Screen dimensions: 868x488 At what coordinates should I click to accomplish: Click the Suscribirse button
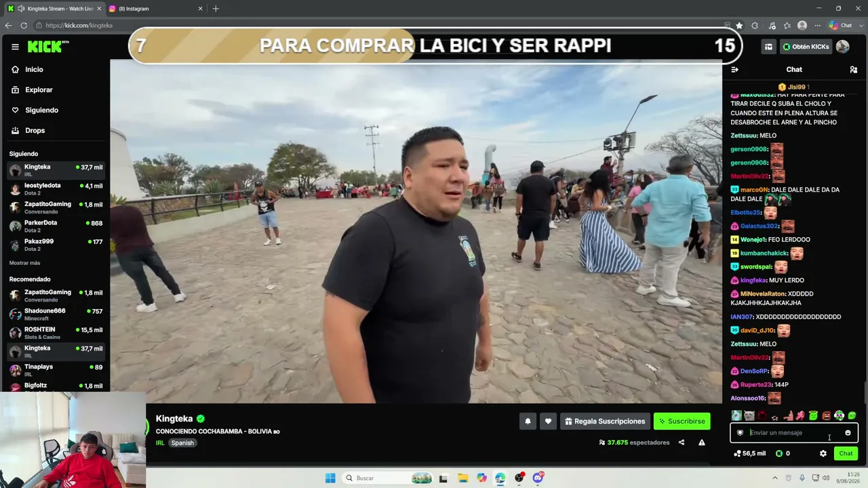(x=682, y=421)
